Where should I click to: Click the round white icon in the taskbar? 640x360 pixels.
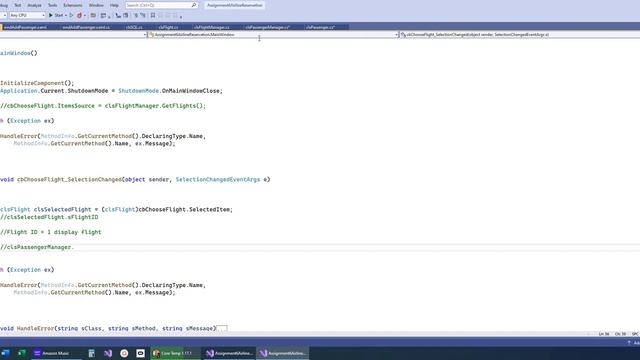124,353
